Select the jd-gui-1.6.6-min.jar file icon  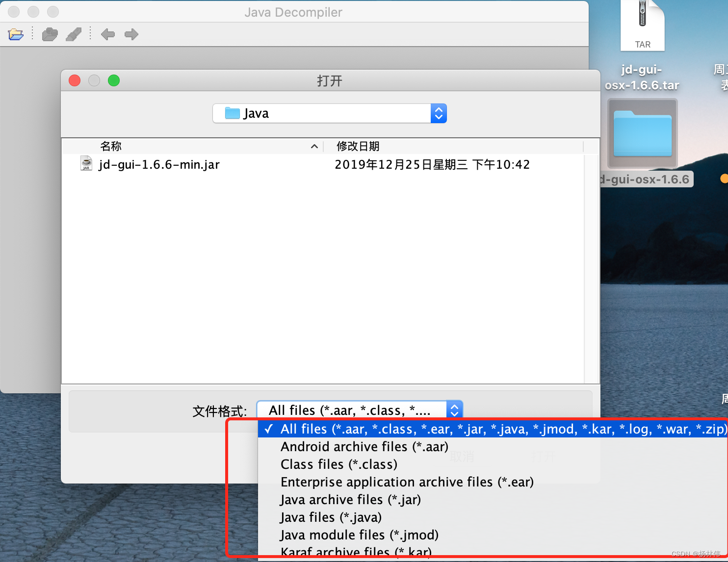pyautogui.click(x=86, y=164)
